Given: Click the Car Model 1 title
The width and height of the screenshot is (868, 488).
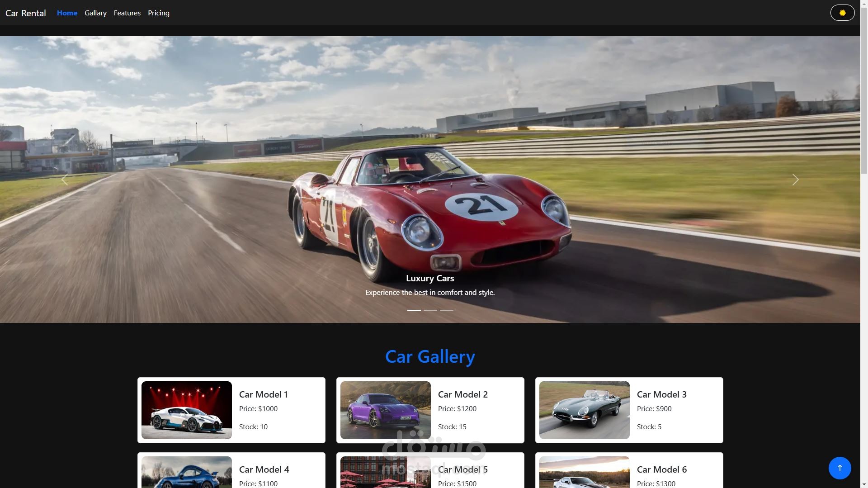Looking at the screenshot, I should (x=264, y=394).
